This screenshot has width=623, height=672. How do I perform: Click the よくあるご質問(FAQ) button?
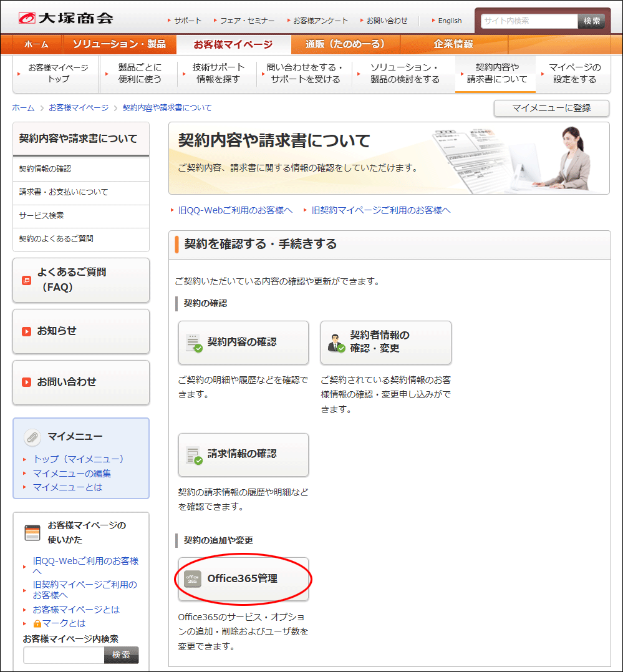81,280
